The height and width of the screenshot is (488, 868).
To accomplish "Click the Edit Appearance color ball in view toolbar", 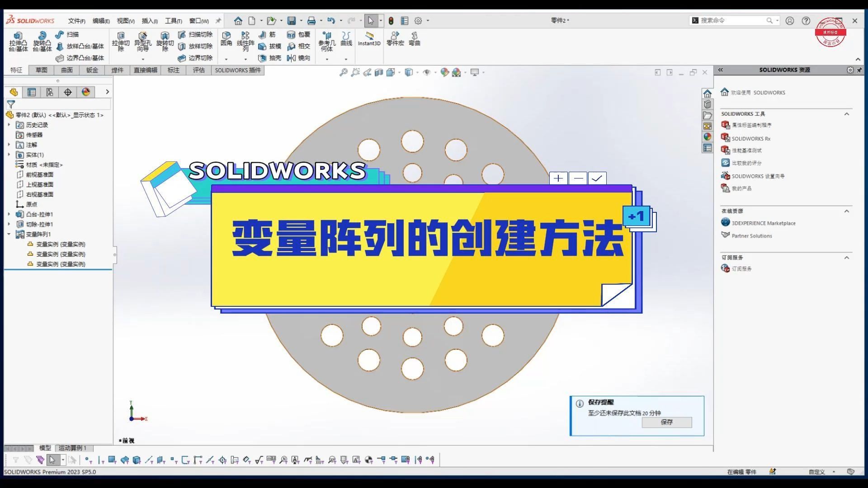I will pos(445,72).
